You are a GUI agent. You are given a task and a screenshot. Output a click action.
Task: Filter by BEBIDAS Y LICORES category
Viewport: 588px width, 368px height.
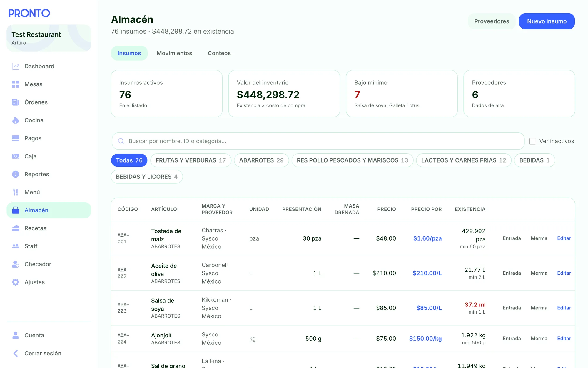(147, 177)
